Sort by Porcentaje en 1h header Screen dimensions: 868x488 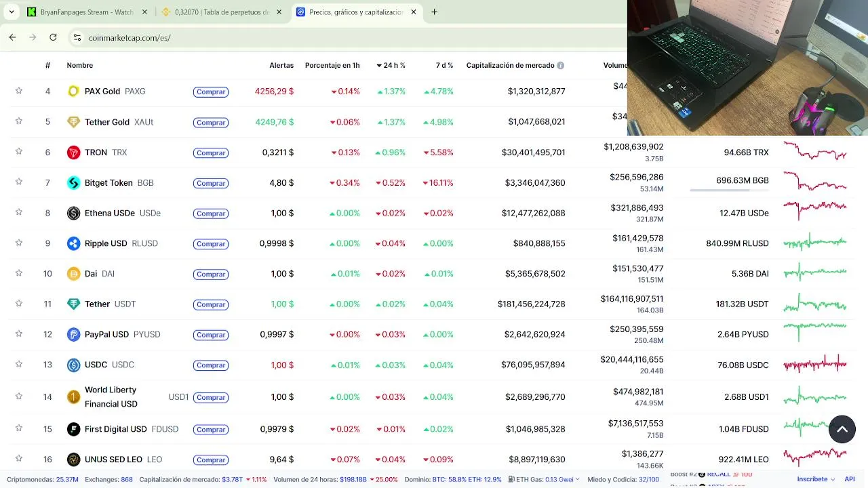coord(332,65)
